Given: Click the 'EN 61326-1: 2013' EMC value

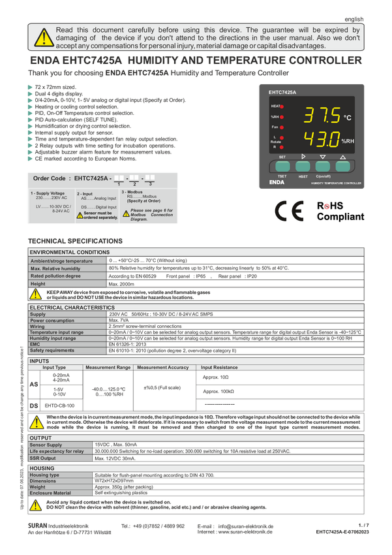Looking at the screenshot, I should tap(127, 344).
